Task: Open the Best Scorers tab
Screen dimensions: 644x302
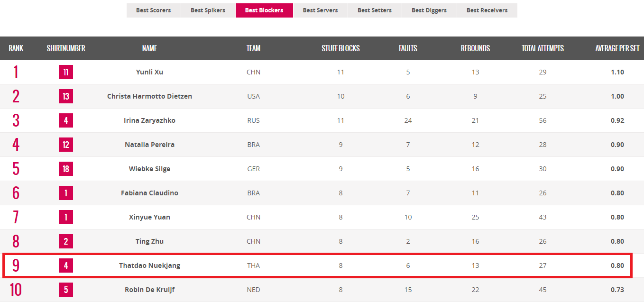Action: tap(153, 10)
